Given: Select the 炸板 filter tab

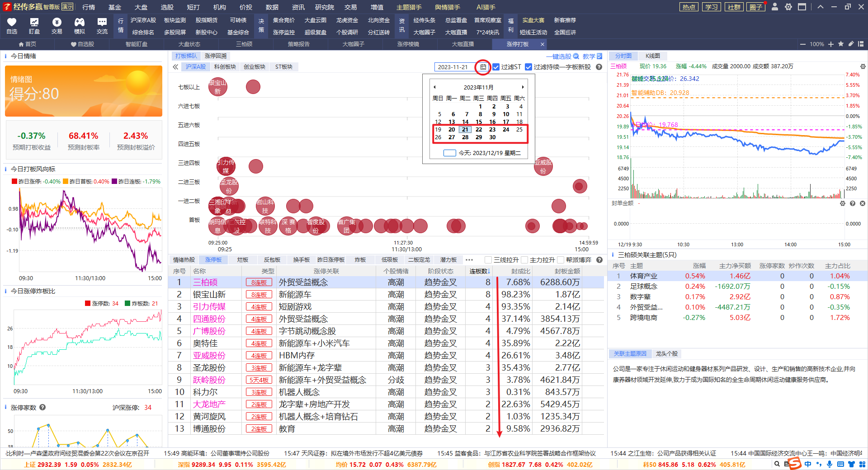Looking at the screenshot, I should click(x=360, y=260).
